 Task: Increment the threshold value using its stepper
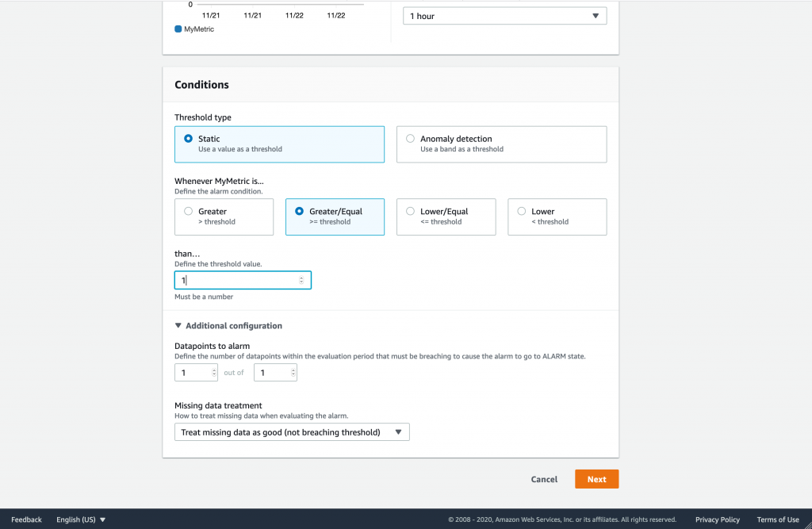click(301, 277)
